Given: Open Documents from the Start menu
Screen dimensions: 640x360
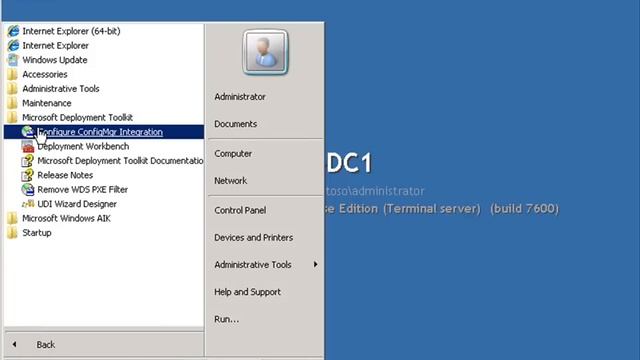Looking at the screenshot, I should (x=236, y=124).
